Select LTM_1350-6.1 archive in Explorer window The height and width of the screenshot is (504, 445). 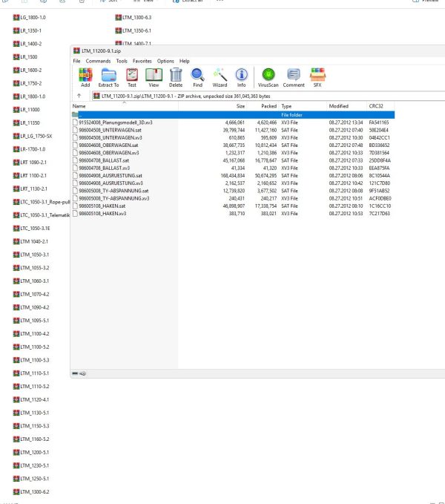133,30
